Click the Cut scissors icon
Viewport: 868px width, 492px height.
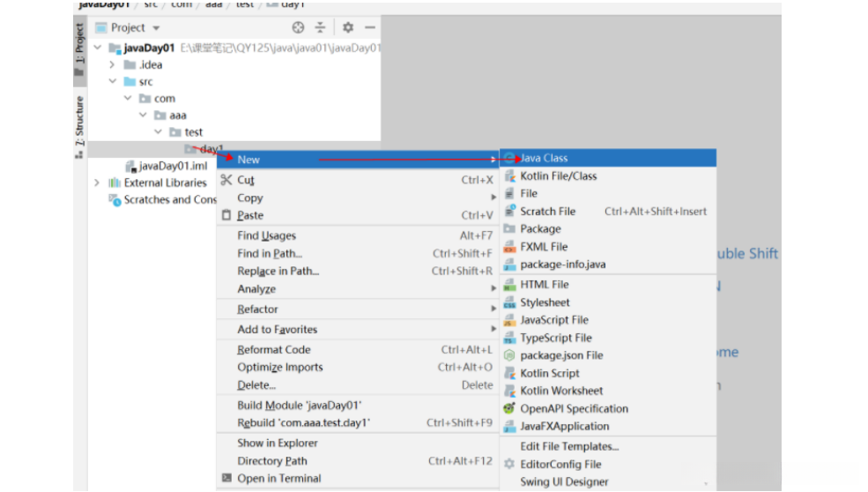coord(226,180)
